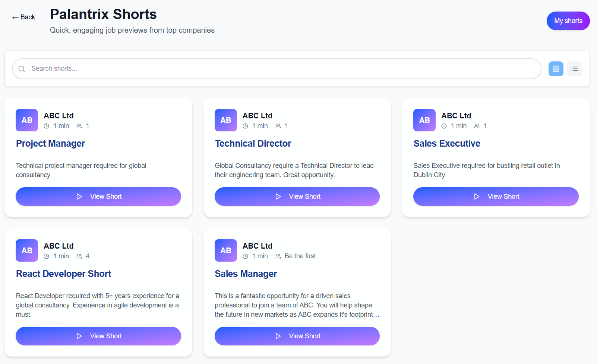The width and height of the screenshot is (597, 364).
Task: Click the Sales Executive AB company avatar
Action: tap(424, 120)
